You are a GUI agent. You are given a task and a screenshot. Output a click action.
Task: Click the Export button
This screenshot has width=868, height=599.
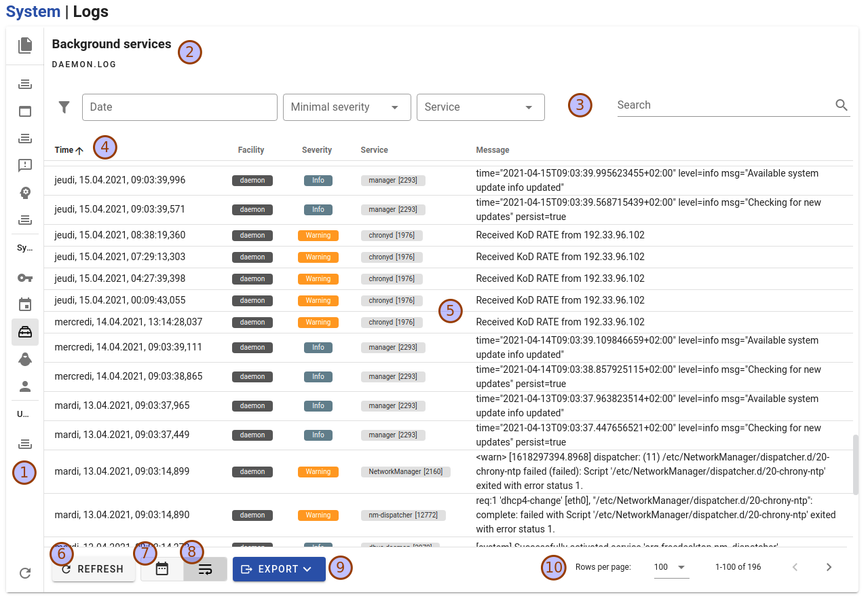coord(279,569)
